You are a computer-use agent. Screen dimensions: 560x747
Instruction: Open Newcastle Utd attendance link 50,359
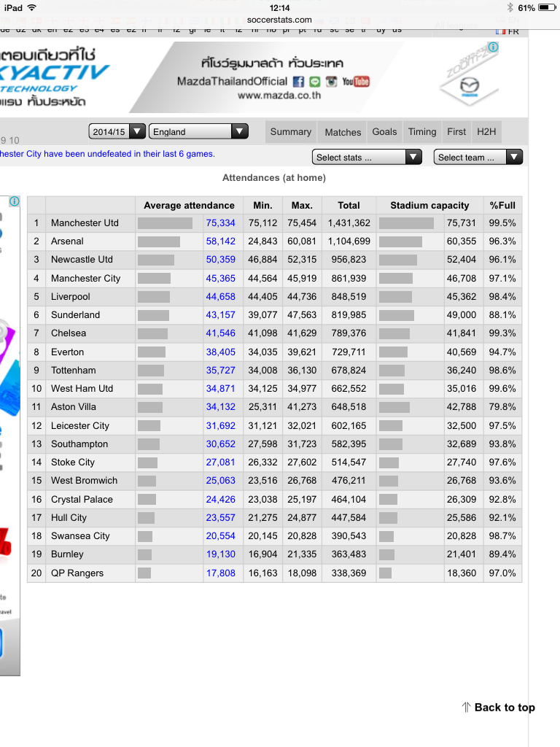click(x=220, y=260)
